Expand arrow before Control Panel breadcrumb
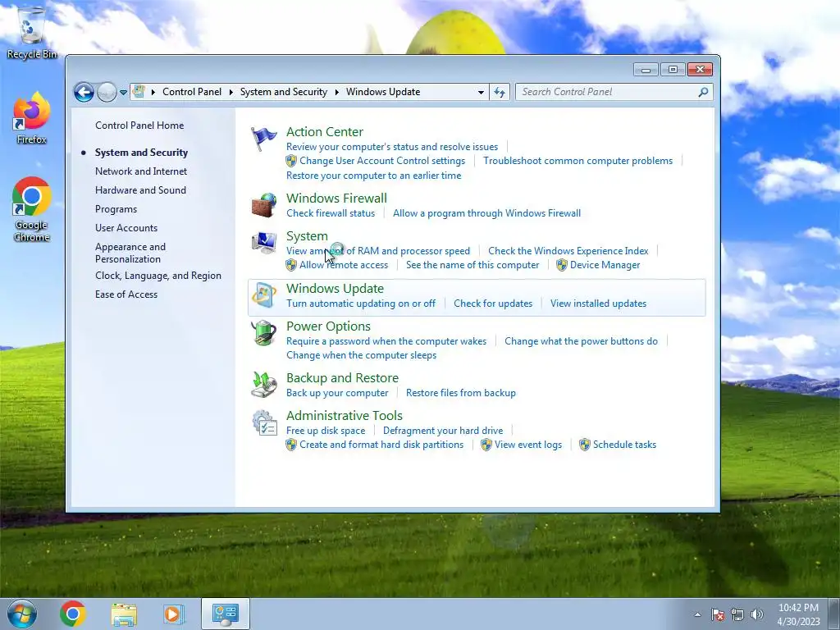840x630 pixels. click(153, 92)
